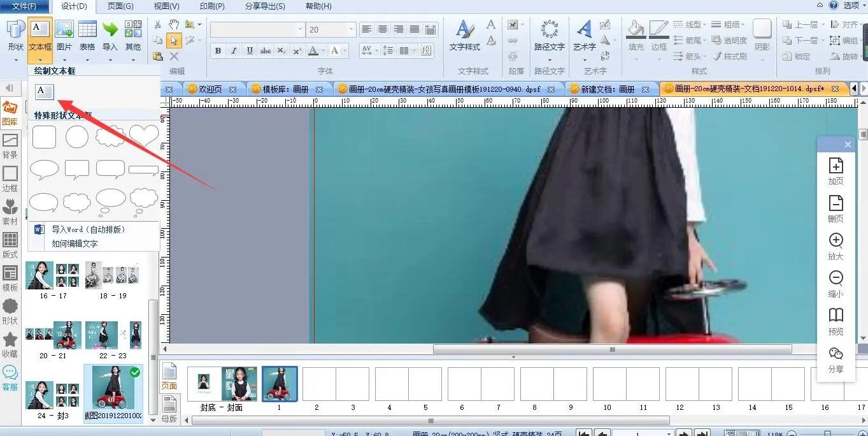
Task: Click the Add Page icon
Action: point(836,166)
